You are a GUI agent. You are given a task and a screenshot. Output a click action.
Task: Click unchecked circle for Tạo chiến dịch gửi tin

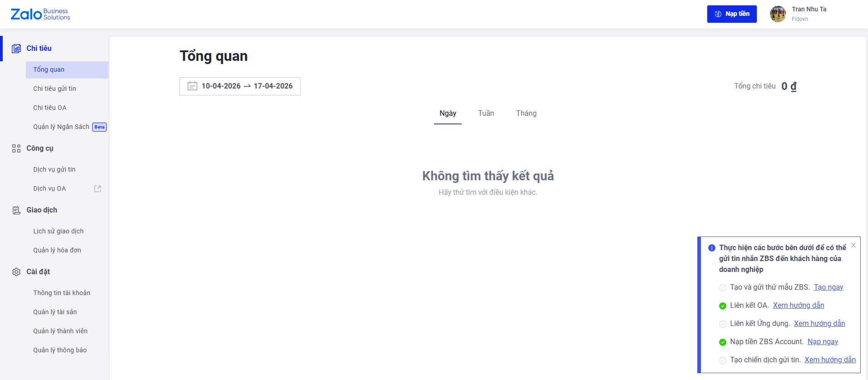723,360
